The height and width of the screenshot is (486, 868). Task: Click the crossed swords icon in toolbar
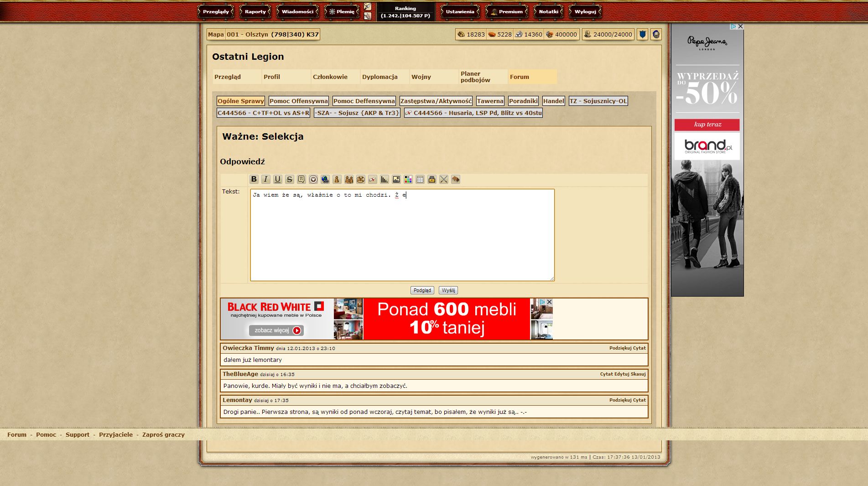(x=444, y=179)
